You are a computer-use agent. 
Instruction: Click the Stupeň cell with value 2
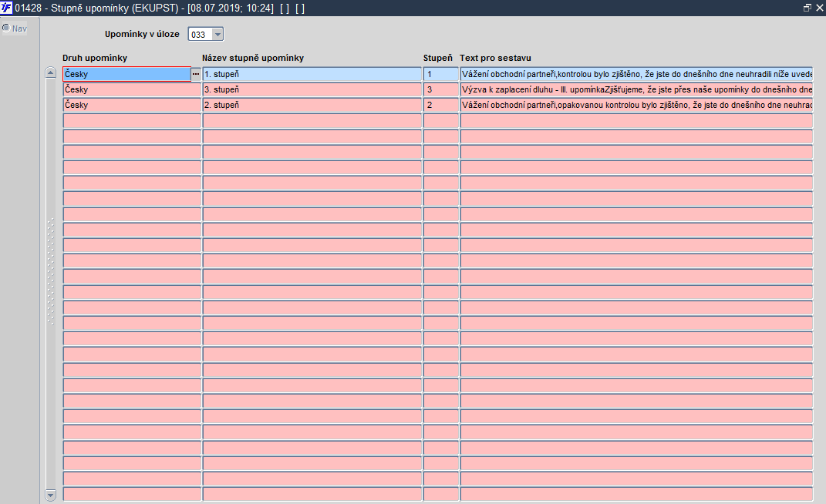[441, 105]
